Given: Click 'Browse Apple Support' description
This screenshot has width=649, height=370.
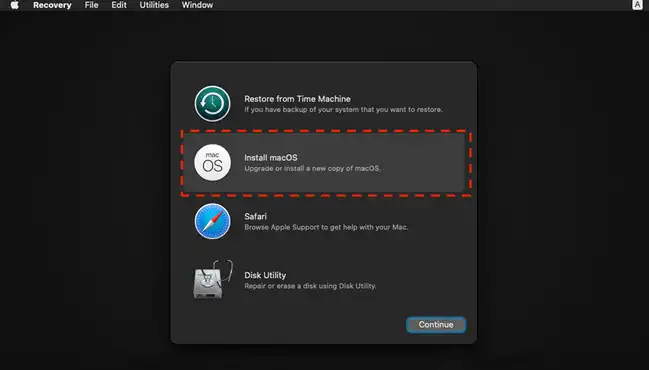Looking at the screenshot, I should point(326,227).
